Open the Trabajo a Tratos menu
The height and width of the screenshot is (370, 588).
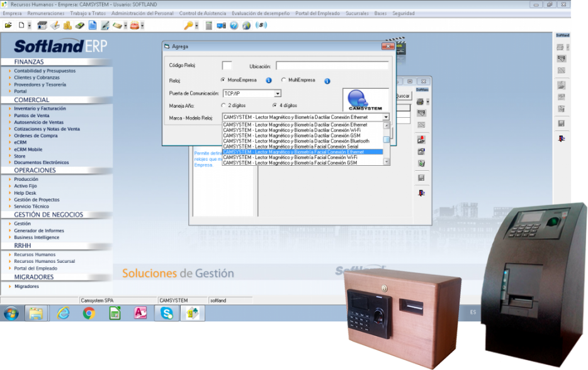coord(88,13)
